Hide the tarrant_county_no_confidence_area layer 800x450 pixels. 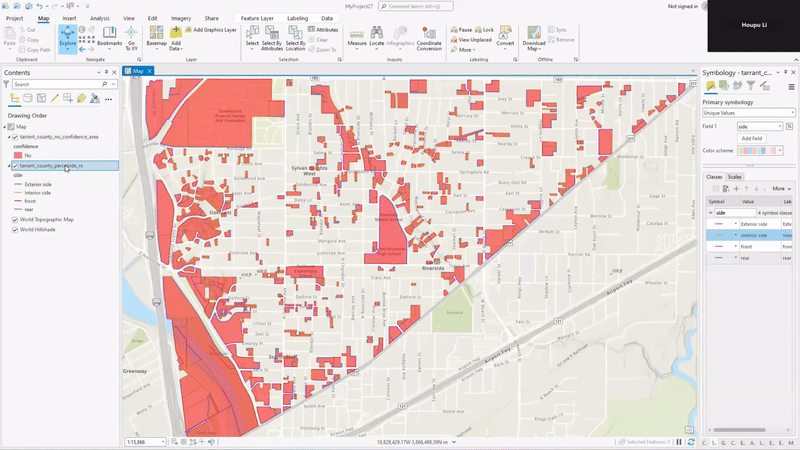coord(15,136)
